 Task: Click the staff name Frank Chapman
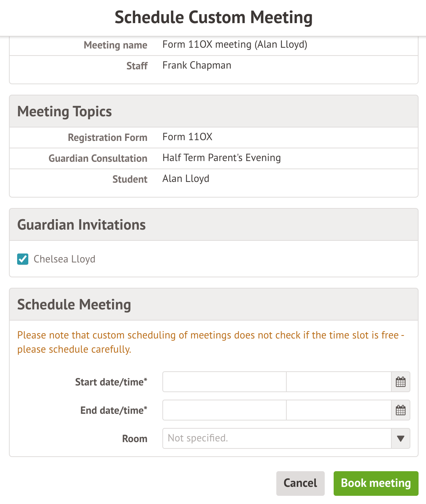coord(197,65)
